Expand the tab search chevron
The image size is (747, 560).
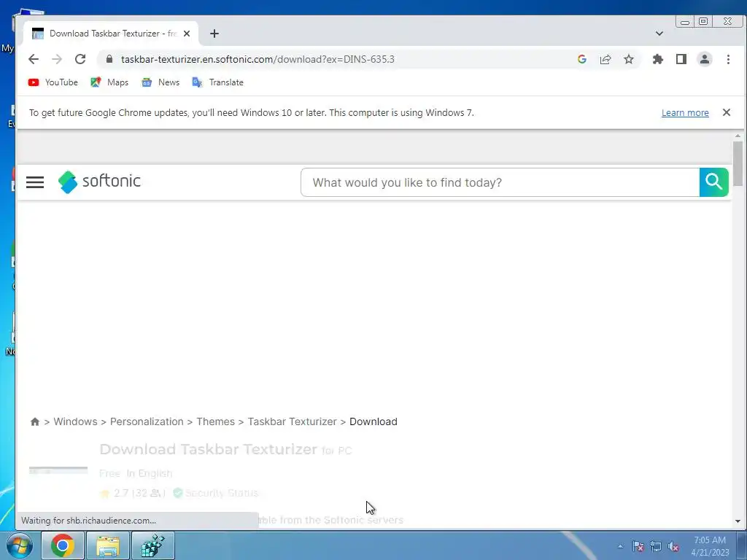(x=659, y=34)
